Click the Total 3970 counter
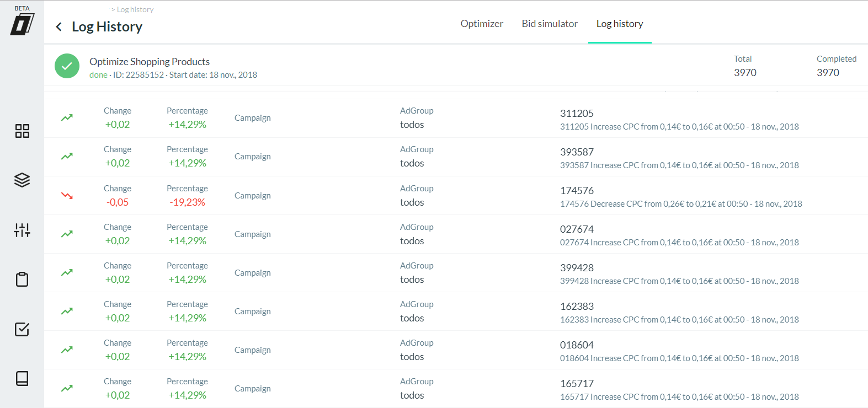 [x=745, y=66]
